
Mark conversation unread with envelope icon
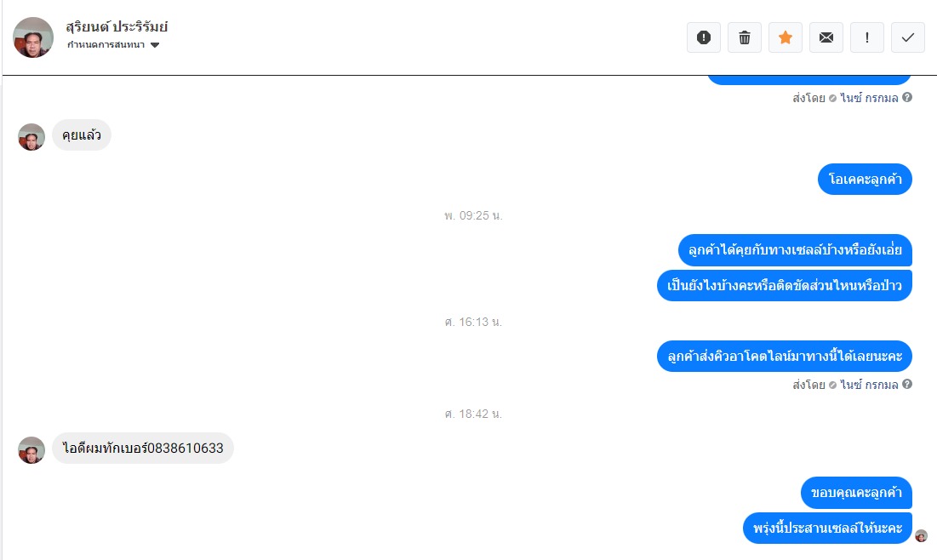click(x=826, y=37)
